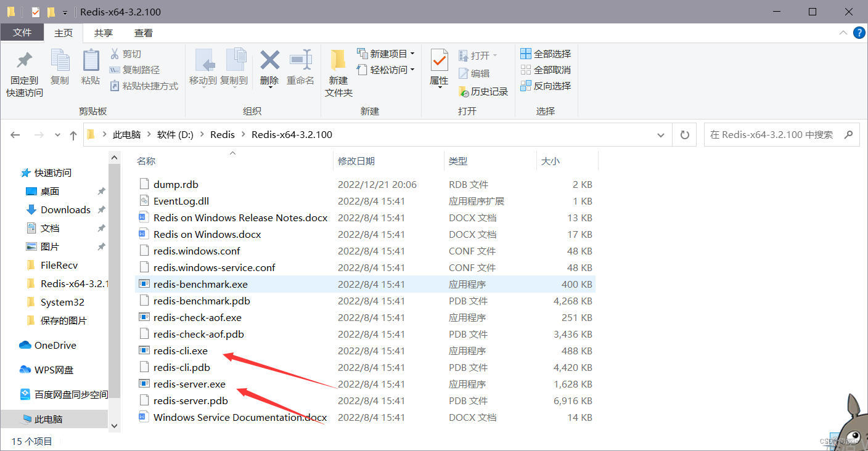This screenshot has width=868, height=451.
Task: Click the redis-check-aof.exe file icon
Action: [144, 317]
